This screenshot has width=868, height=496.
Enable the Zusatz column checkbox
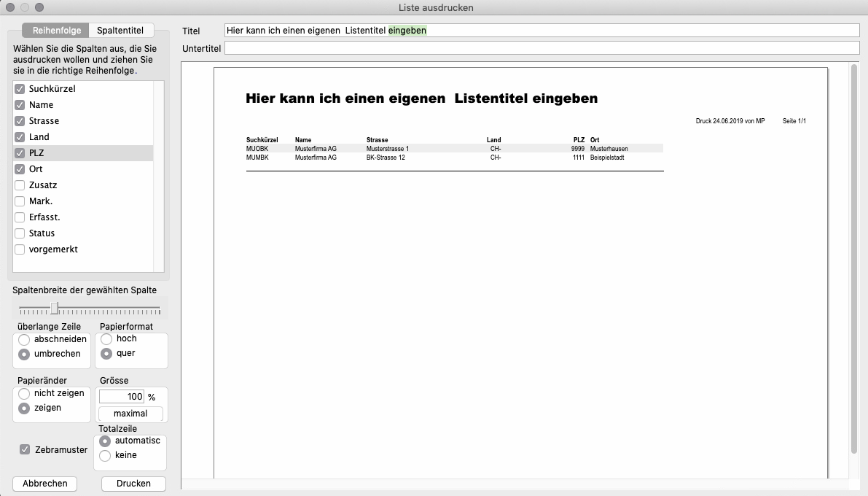point(20,185)
